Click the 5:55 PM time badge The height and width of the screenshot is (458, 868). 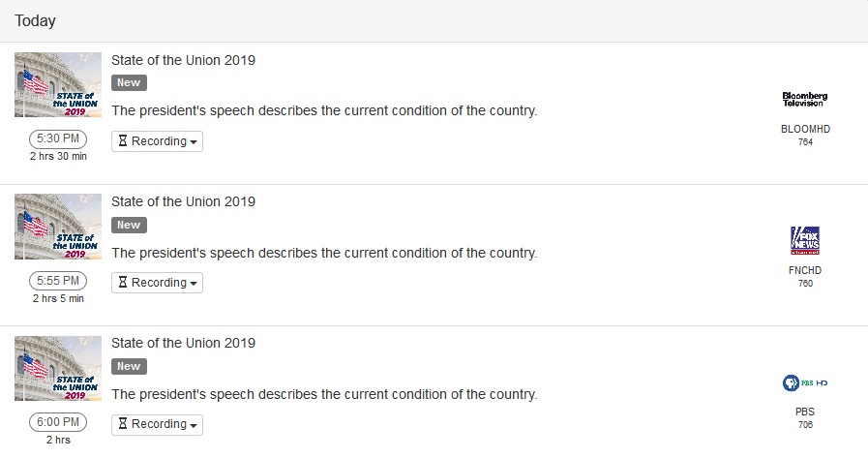point(58,281)
